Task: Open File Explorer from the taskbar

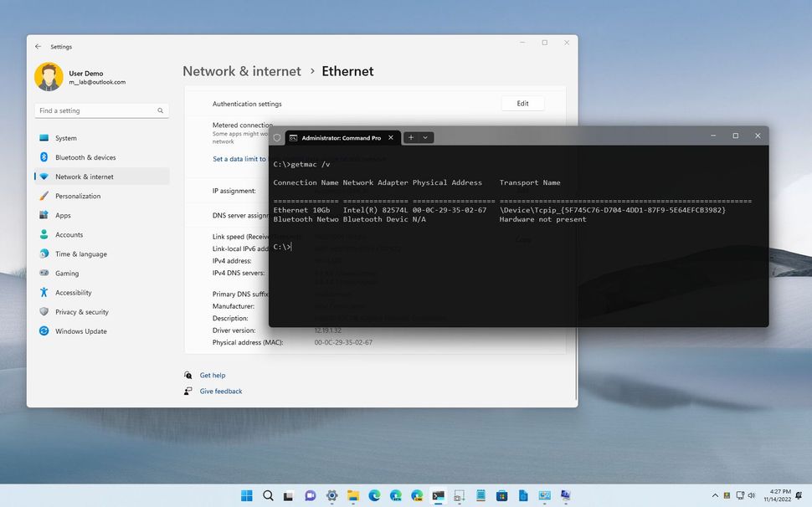Action: (352, 496)
